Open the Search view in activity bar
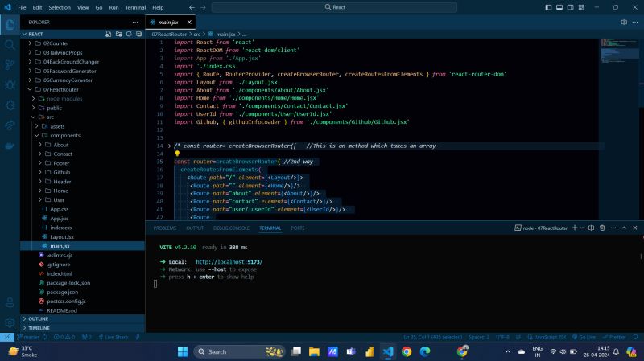 pyautogui.click(x=10, y=45)
